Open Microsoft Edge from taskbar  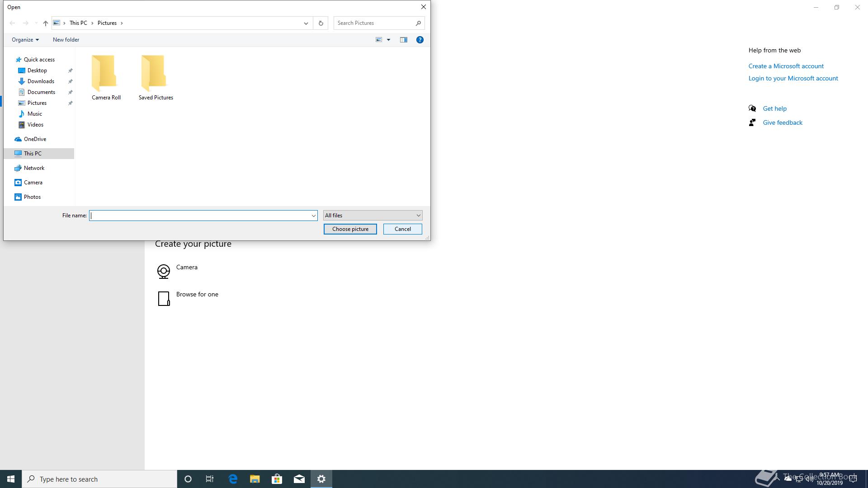click(233, 479)
